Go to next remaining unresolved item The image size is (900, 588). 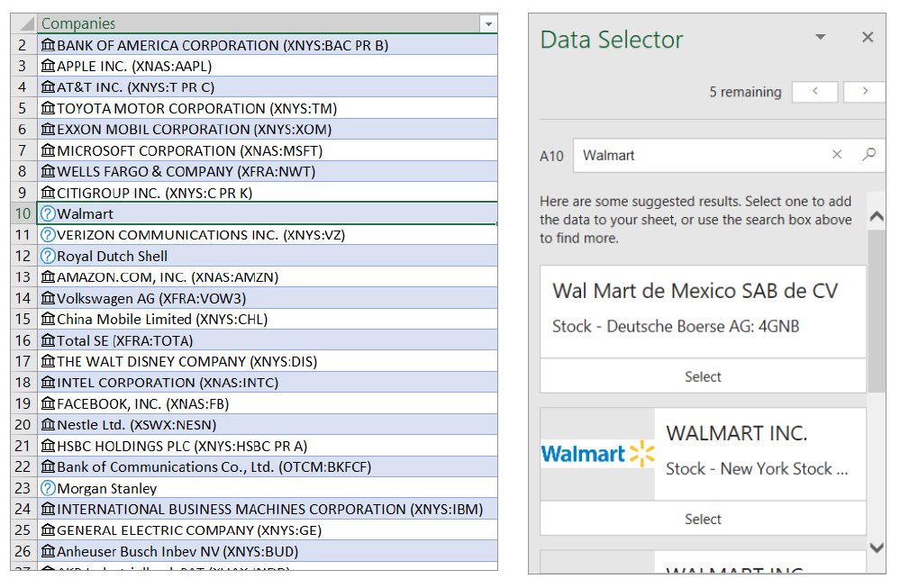(x=865, y=92)
